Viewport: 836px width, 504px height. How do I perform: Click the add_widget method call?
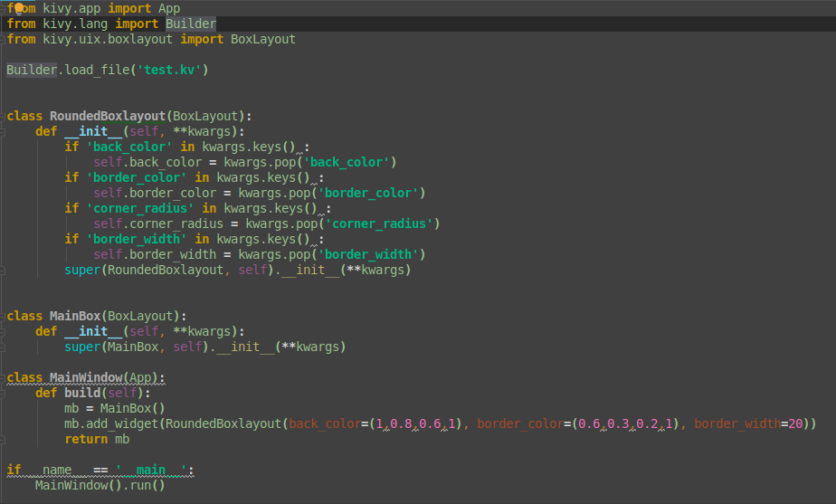click(x=122, y=424)
